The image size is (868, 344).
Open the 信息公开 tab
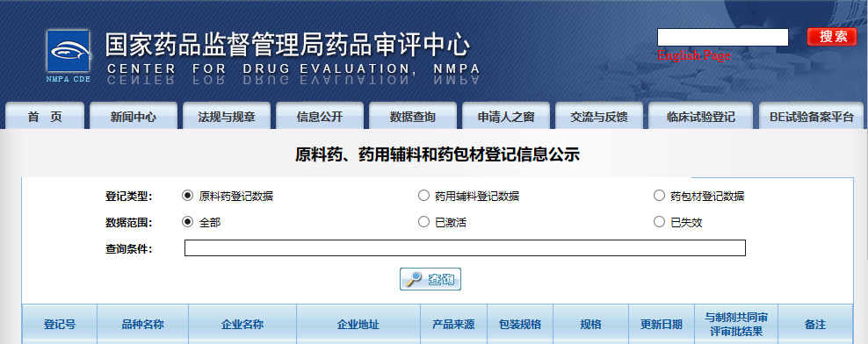point(320,116)
